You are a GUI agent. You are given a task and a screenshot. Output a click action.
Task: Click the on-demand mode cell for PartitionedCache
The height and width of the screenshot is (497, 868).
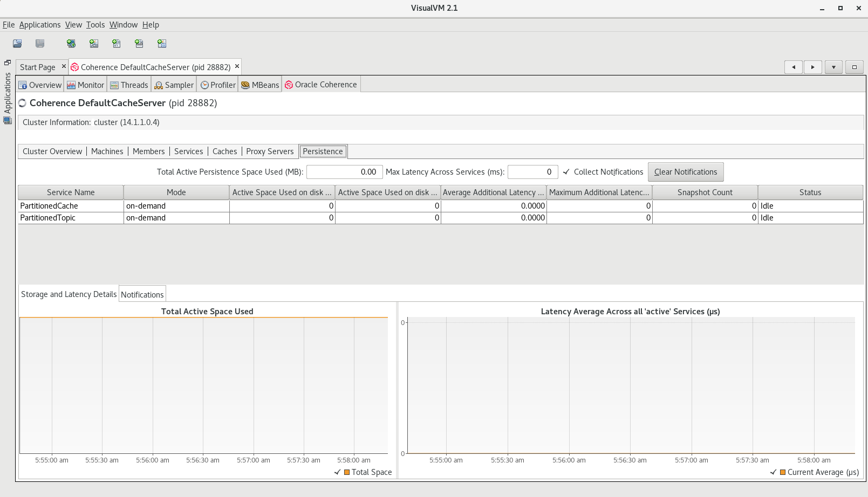pos(176,206)
